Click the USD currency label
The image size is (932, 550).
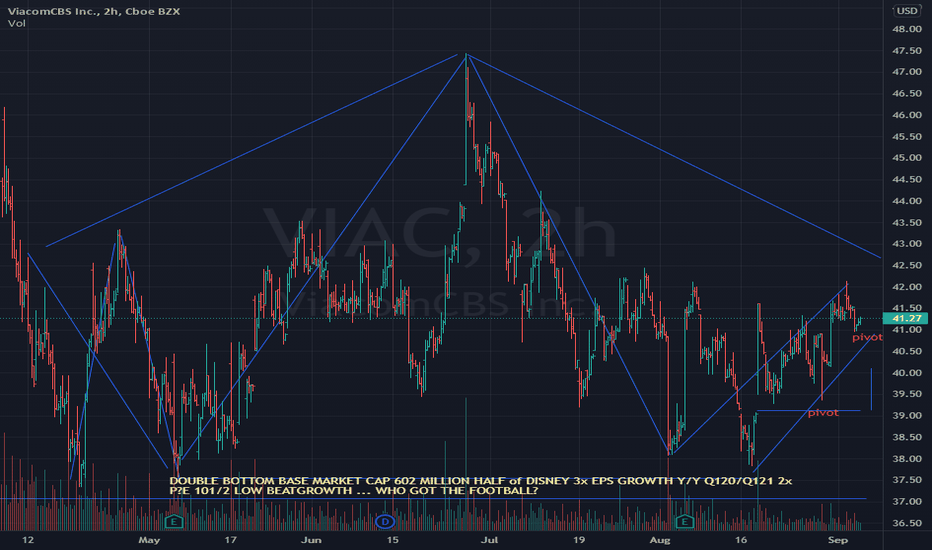click(x=906, y=10)
